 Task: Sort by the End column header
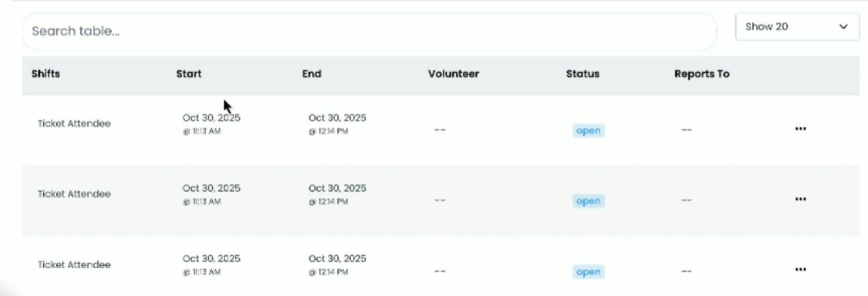coord(311,74)
